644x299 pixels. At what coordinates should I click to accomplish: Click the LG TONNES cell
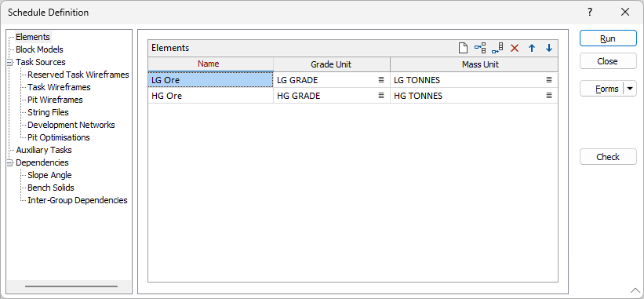coord(474,80)
